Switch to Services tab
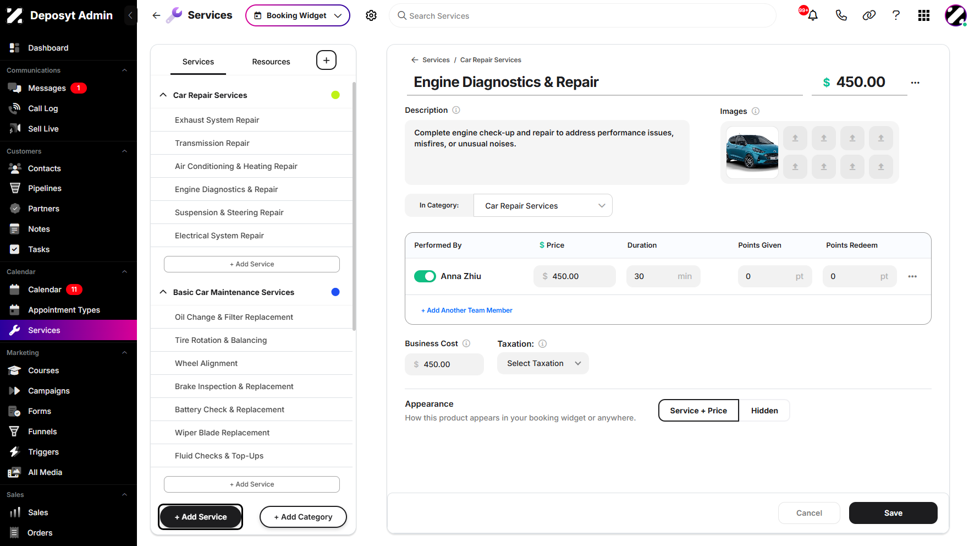The height and width of the screenshot is (546, 980). point(198,62)
